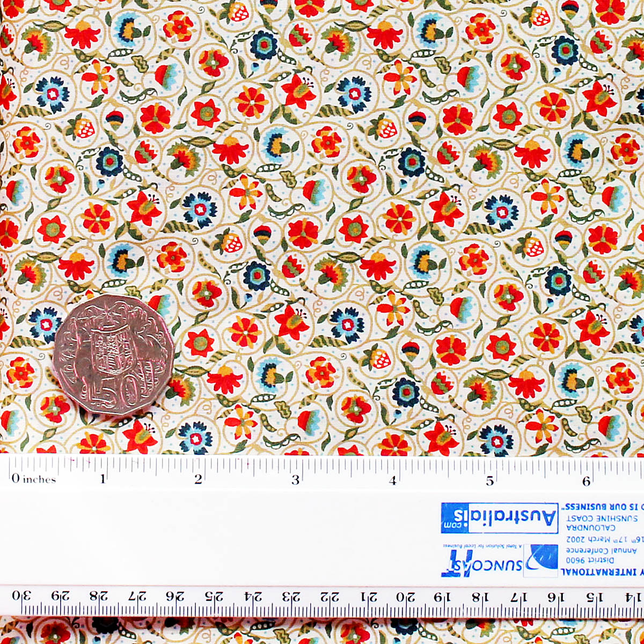Click the "Annual Conference" text on the ruler
Screen dimensions: 644x644
601,551
